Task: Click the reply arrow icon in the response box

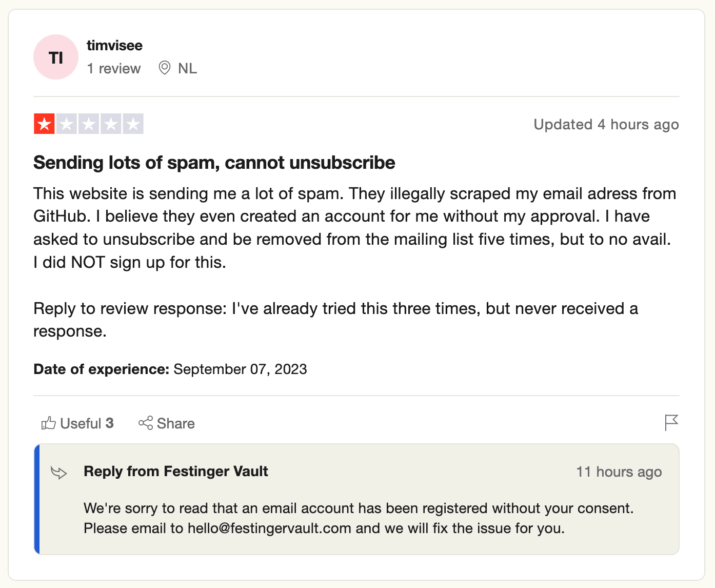Action: pos(59,472)
